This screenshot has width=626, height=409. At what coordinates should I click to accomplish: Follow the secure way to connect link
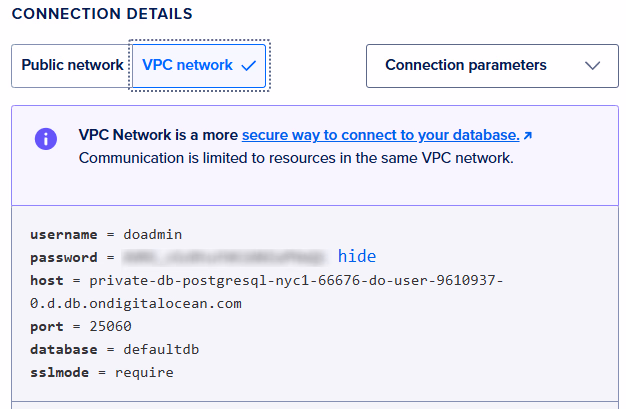point(380,134)
